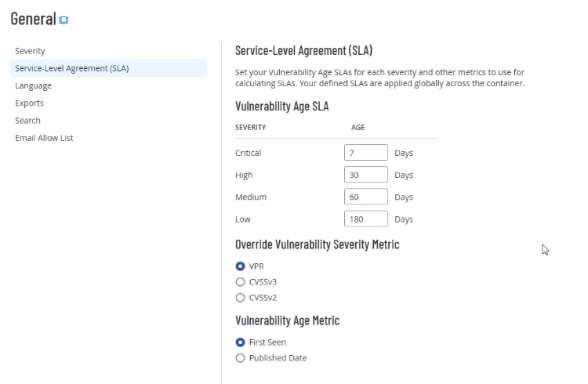588x384 pixels.
Task: Open Search settings in sidebar
Action: (27, 120)
